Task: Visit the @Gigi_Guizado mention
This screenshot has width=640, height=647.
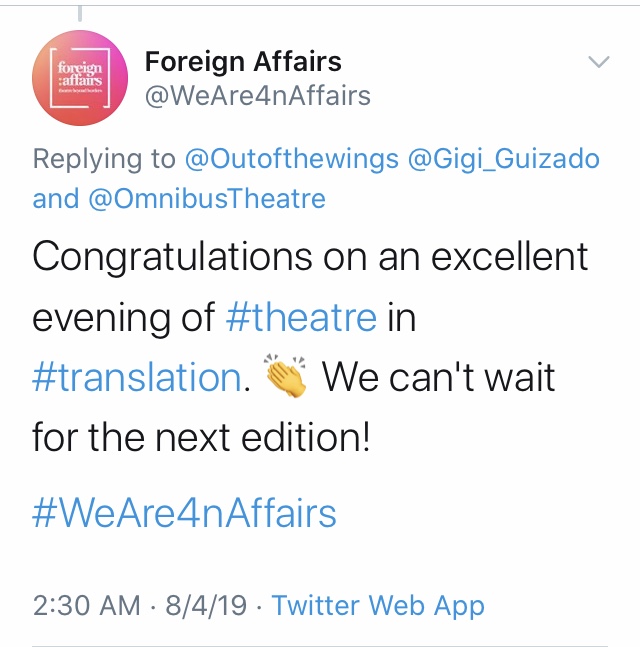Action: [503, 159]
